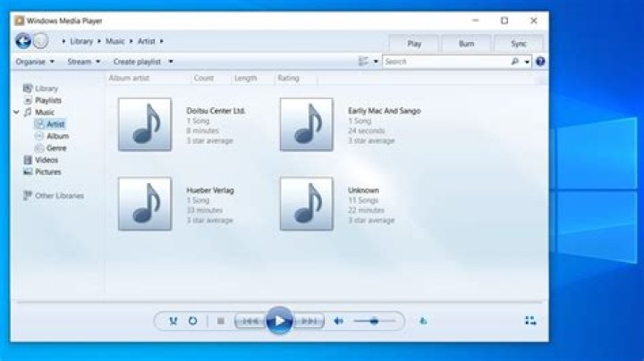Skip to the next track
The image size is (644, 361).
point(308,321)
